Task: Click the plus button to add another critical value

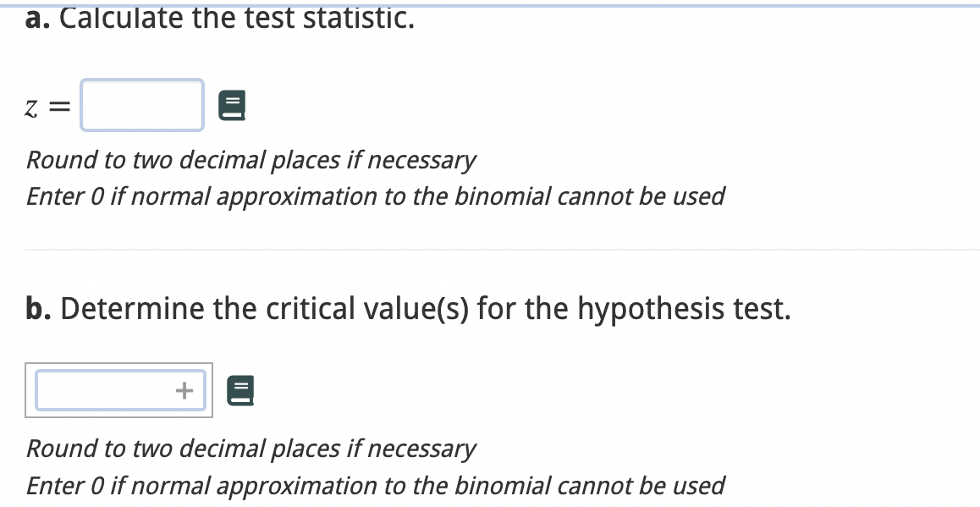Action: point(184,390)
